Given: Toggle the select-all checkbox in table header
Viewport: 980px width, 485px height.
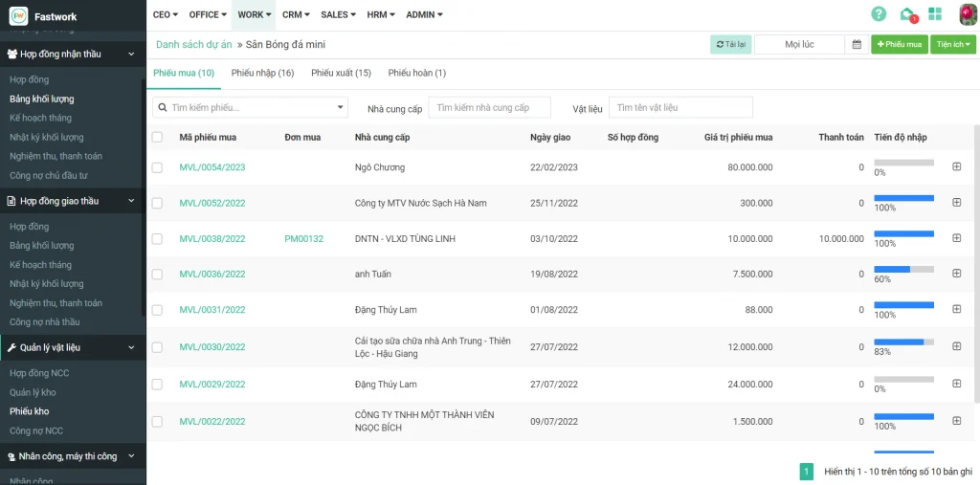Looking at the screenshot, I should point(157,138).
